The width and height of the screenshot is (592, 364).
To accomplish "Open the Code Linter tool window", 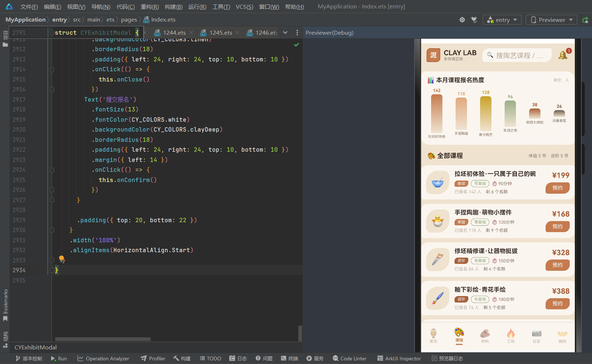I will coord(350,359).
